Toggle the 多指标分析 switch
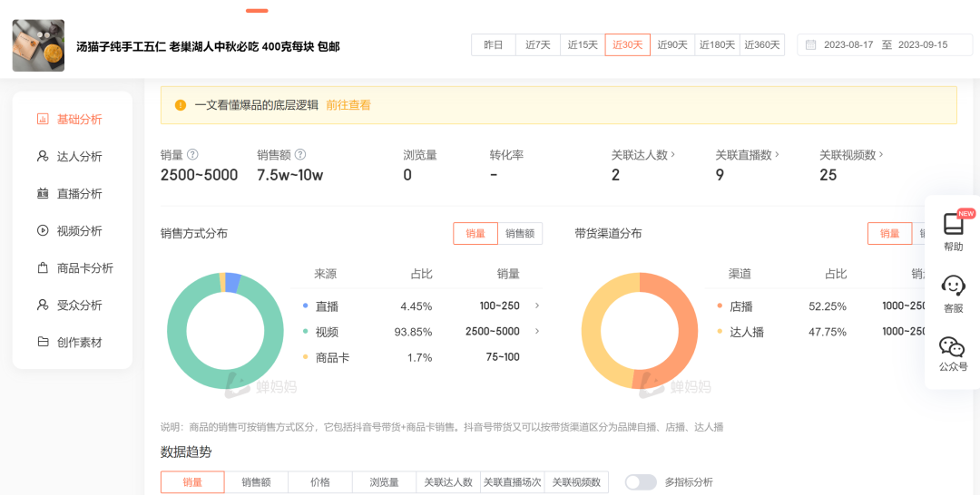This screenshot has width=980, height=495. (641, 482)
